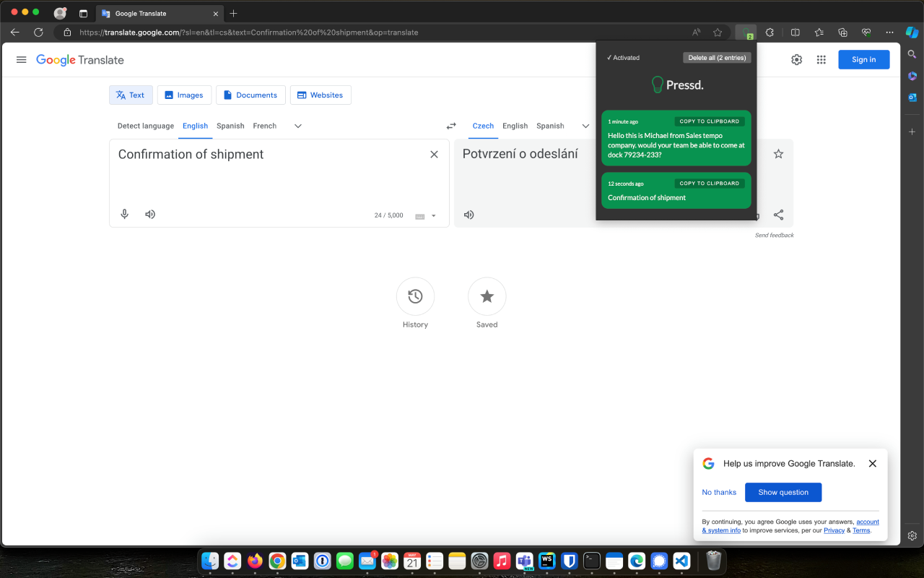Open the Privacy link

point(834,530)
